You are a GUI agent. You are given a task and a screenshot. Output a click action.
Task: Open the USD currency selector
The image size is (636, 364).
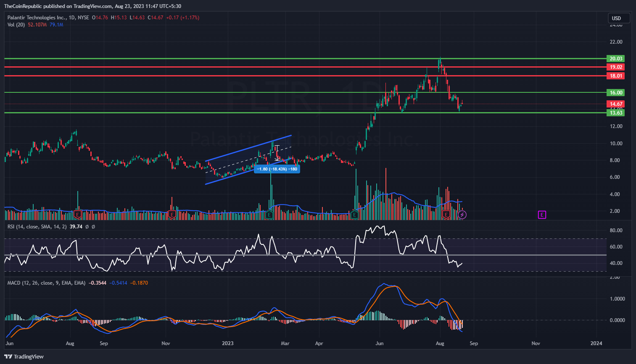pos(619,18)
